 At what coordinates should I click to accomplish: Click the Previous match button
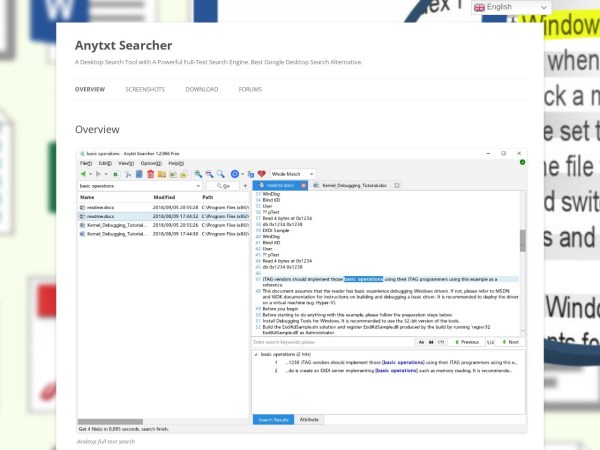pyautogui.click(x=465, y=342)
